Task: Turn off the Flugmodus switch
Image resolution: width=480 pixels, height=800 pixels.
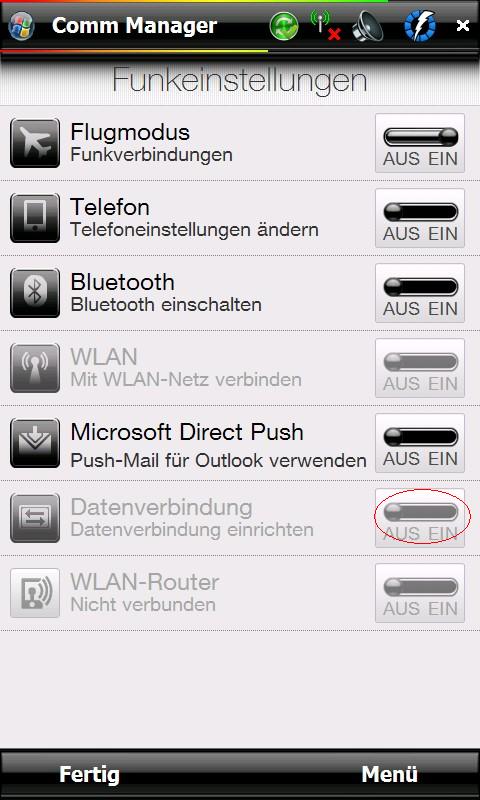Action: click(420, 143)
